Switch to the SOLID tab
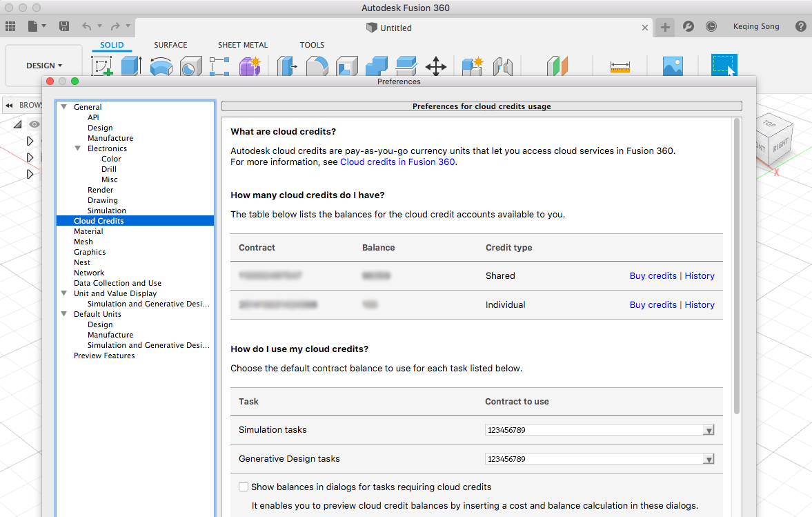Screen dimensions: 812x517 coord(112,45)
